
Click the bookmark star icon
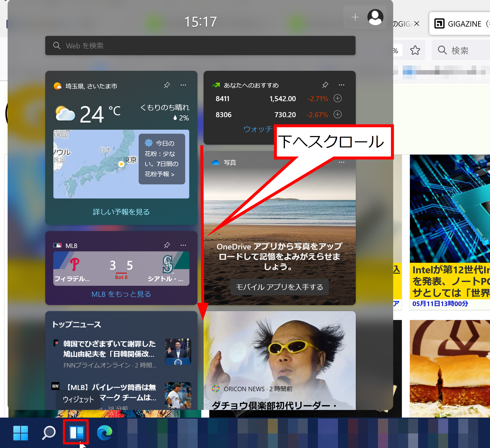(x=415, y=50)
